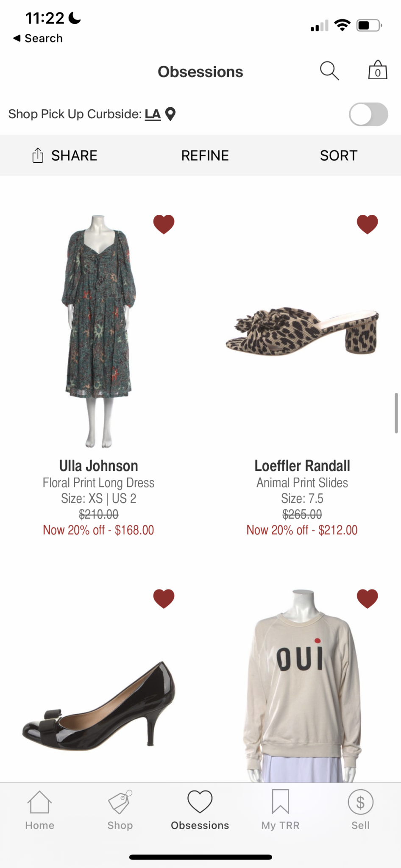The height and width of the screenshot is (868, 401).
Task: Toggle the curbside pickup switch
Action: (x=368, y=114)
